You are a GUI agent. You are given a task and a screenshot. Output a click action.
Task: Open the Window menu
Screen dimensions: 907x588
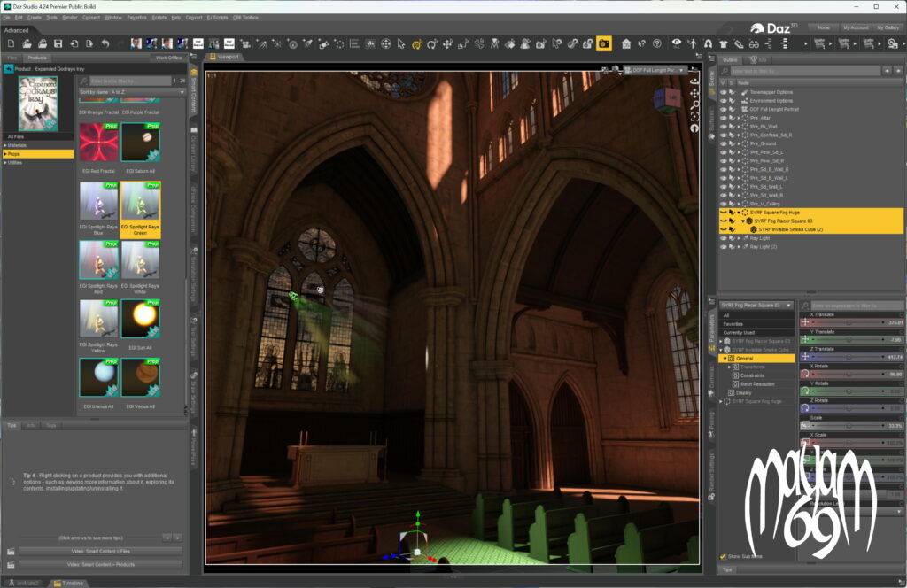(113, 18)
